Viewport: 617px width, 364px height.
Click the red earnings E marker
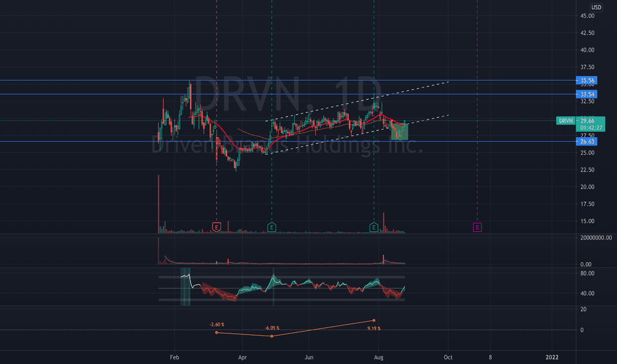click(x=216, y=227)
